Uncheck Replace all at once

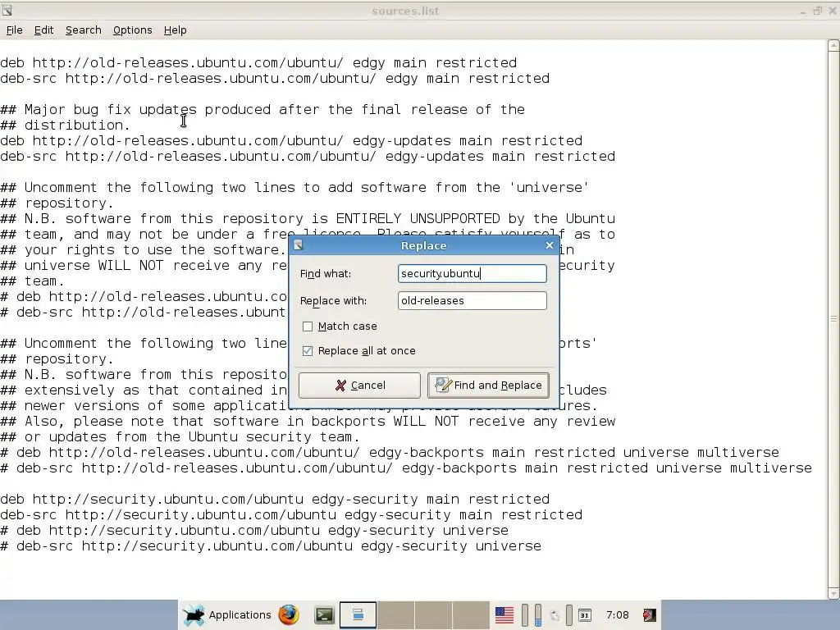tap(308, 351)
